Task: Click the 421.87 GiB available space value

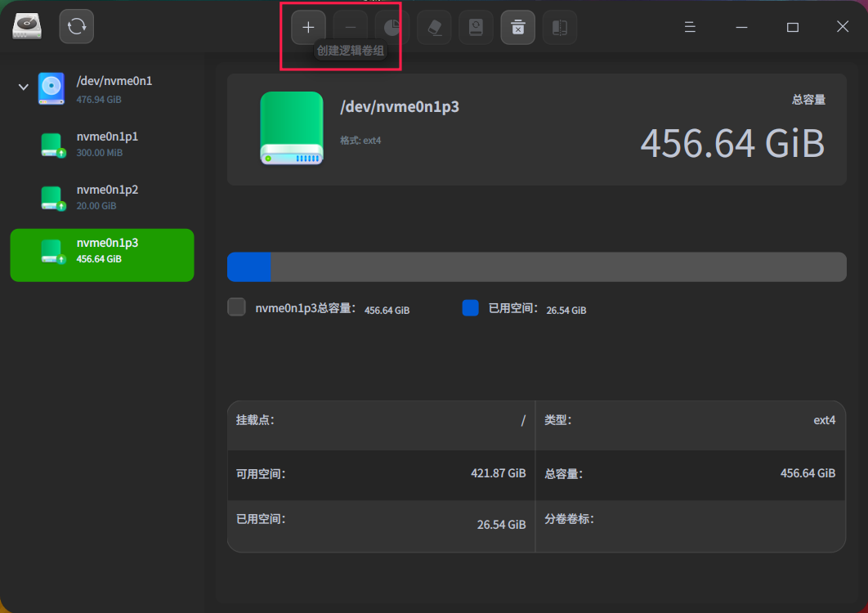Action: click(499, 473)
